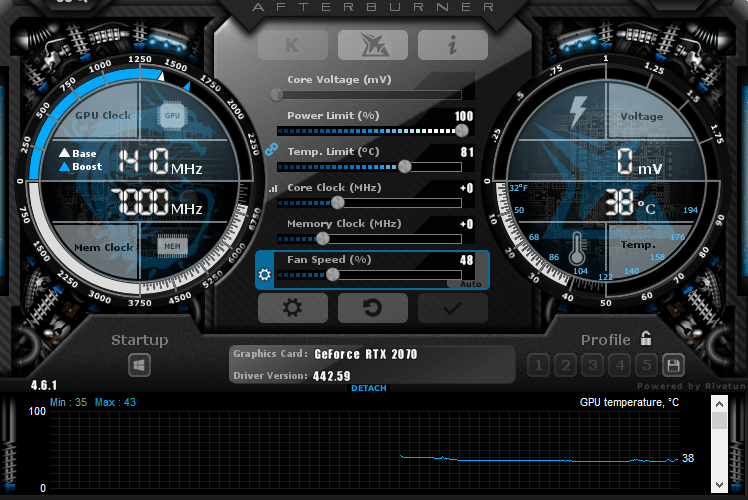Click the 38 °C temperature readout
Screen dimensions: 748x500
point(630,202)
